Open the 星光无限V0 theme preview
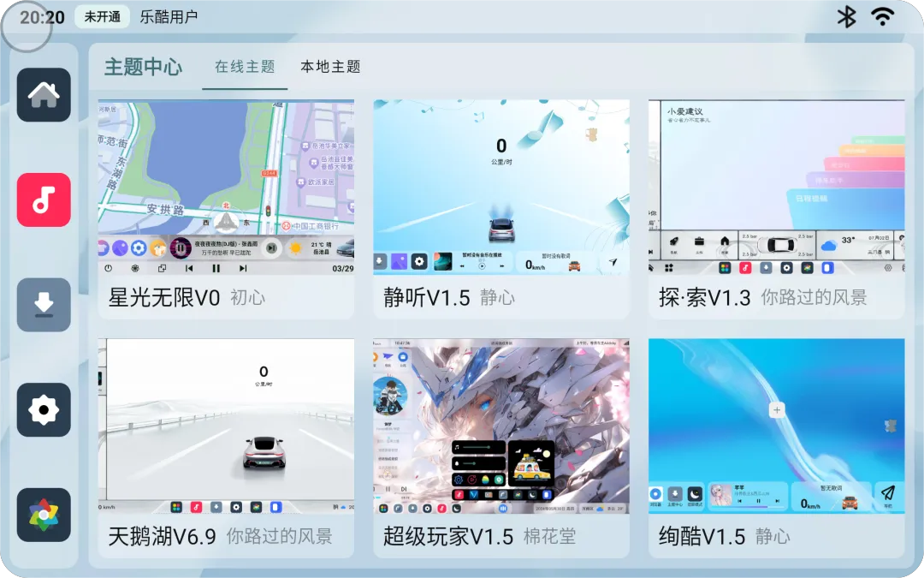This screenshot has width=924, height=578. click(226, 188)
